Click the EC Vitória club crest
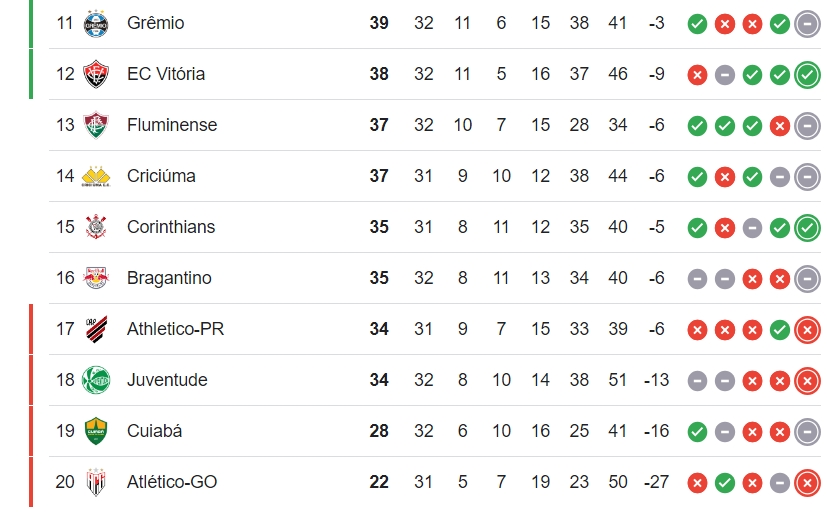This screenshot has height=515, width=827. pos(96,74)
